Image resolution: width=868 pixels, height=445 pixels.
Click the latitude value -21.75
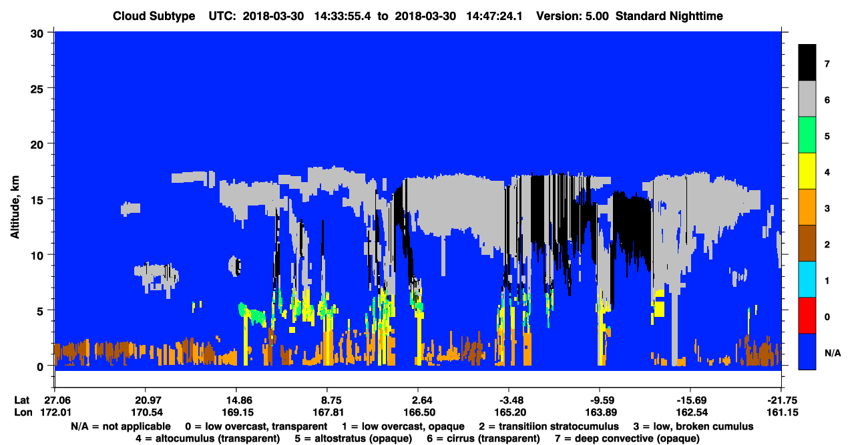pos(781,400)
